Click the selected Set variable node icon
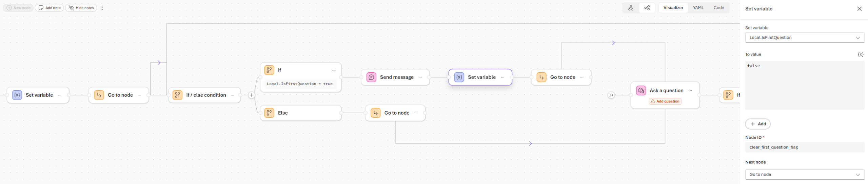 459,77
